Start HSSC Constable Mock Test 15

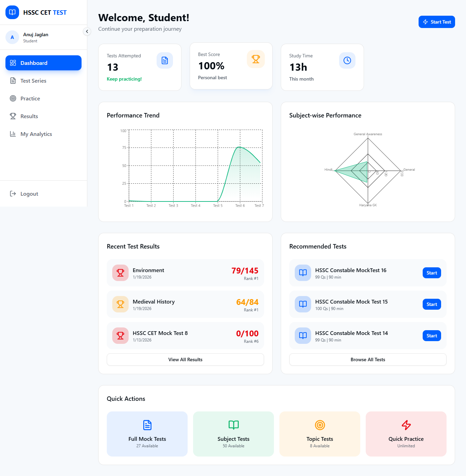(x=432, y=304)
